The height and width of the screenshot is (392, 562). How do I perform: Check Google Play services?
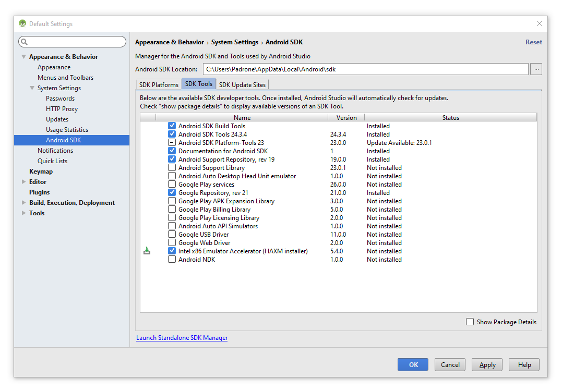pyautogui.click(x=172, y=185)
